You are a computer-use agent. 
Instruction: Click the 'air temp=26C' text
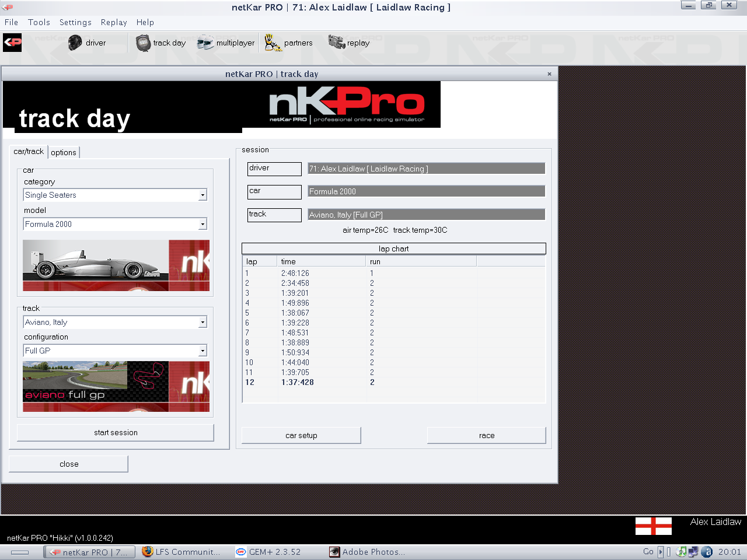tap(365, 230)
